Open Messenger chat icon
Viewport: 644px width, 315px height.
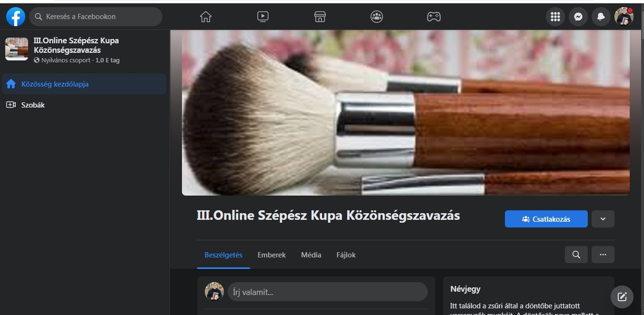(578, 17)
